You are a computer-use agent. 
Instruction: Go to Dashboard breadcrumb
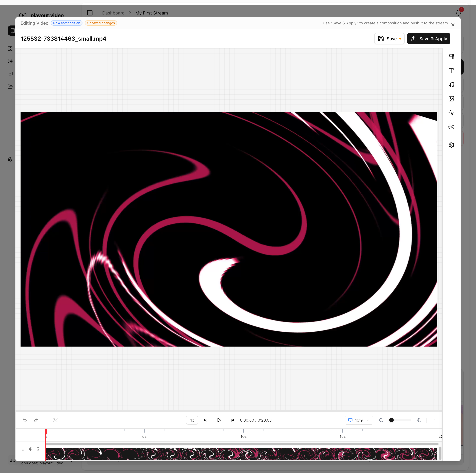tap(113, 13)
